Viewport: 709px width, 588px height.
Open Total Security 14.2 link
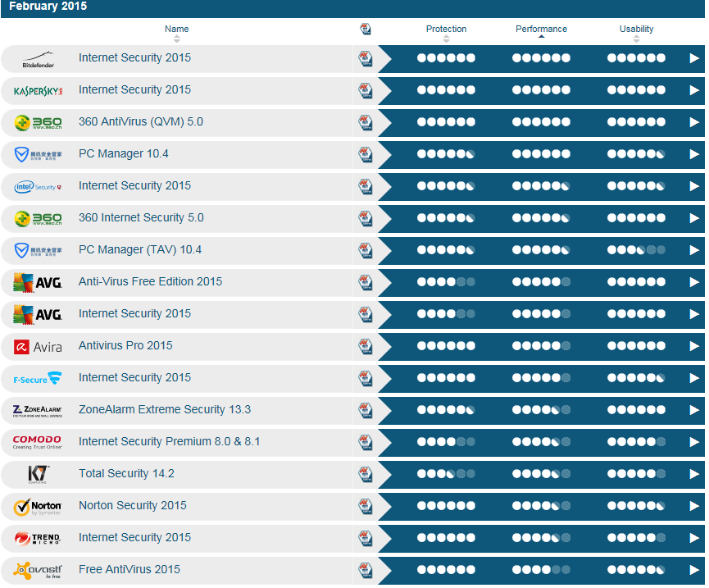126,473
